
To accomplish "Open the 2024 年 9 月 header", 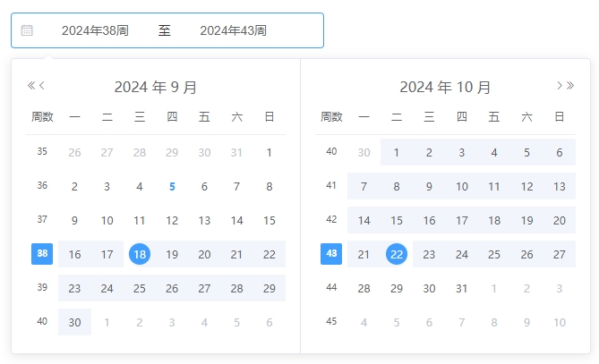I will pos(156,87).
